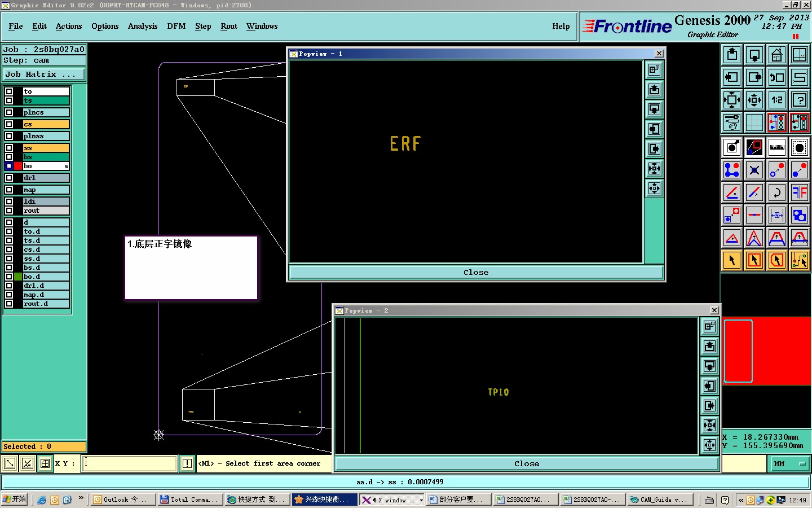Click the pan left icon in main toolbar
This screenshot has height=508, width=812.
coord(732,77)
